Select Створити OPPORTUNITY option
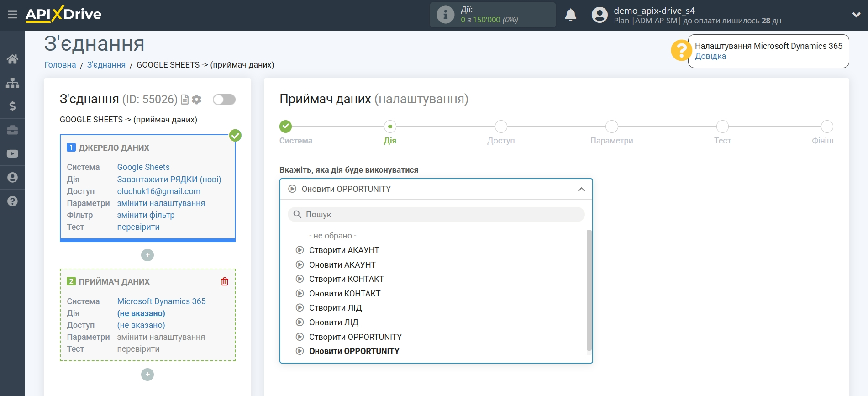 [x=355, y=337]
